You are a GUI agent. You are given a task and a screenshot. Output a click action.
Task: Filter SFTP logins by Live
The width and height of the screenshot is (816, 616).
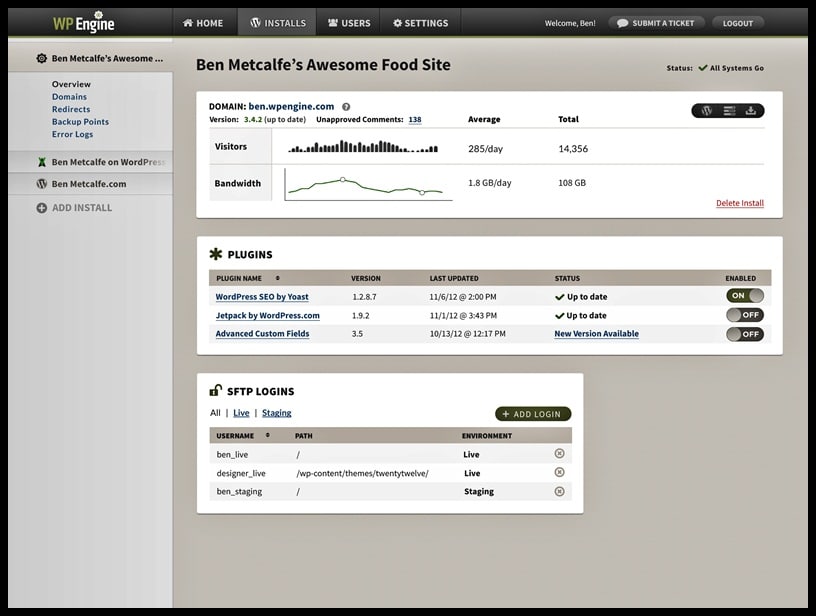[241, 413]
